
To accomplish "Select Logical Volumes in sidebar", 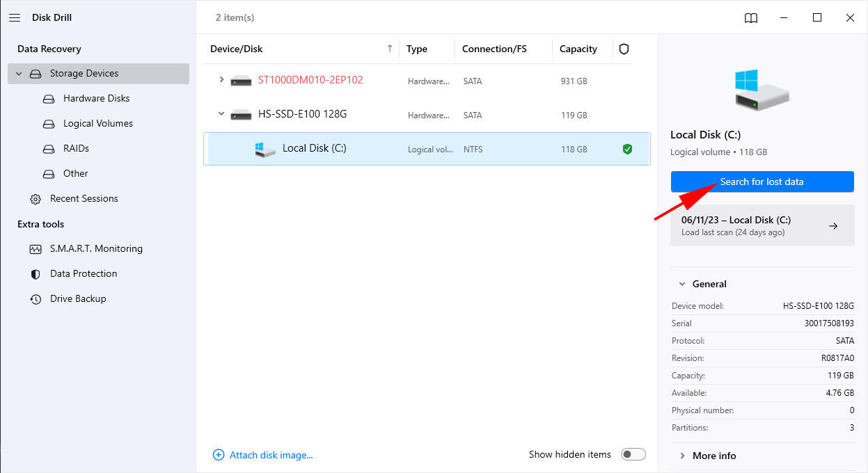I will click(97, 123).
